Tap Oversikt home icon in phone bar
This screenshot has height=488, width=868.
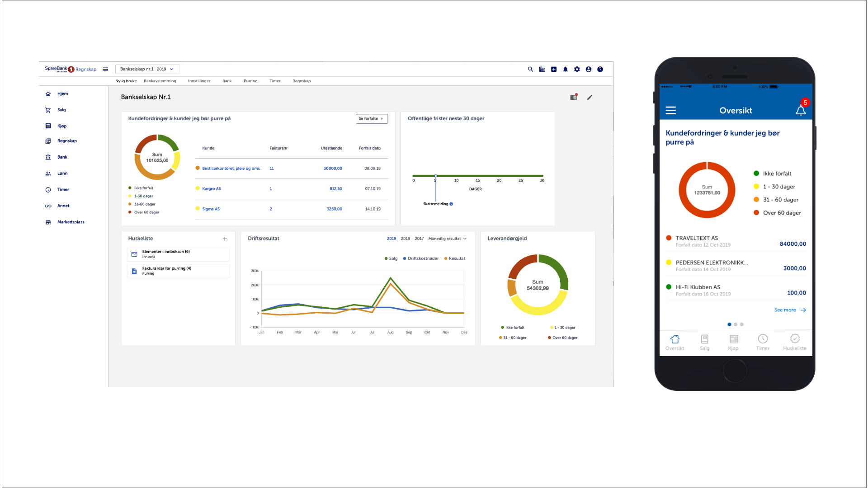tap(675, 342)
